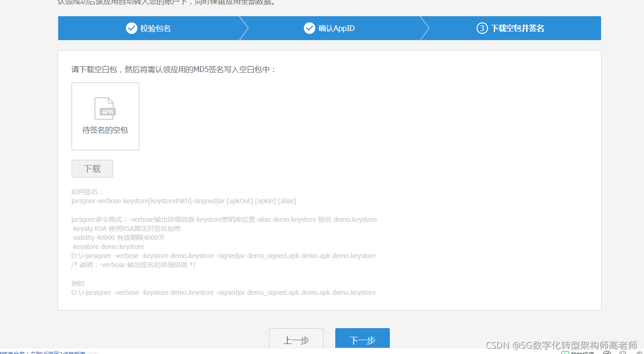The height and width of the screenshot is (354, 644).
Task: Click the /* 说明：-verbose comment line
Action: (134, 265)
